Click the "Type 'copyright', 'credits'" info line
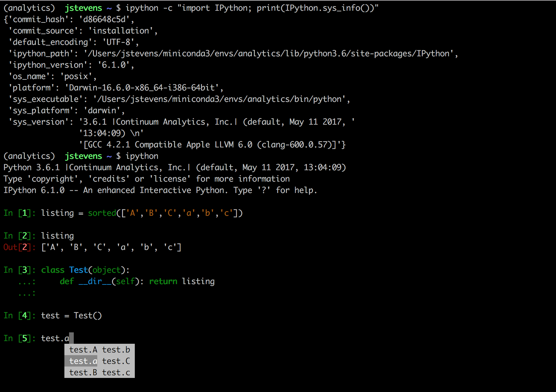The height and width of the screenshot is (392, 556). pos(147,179)
